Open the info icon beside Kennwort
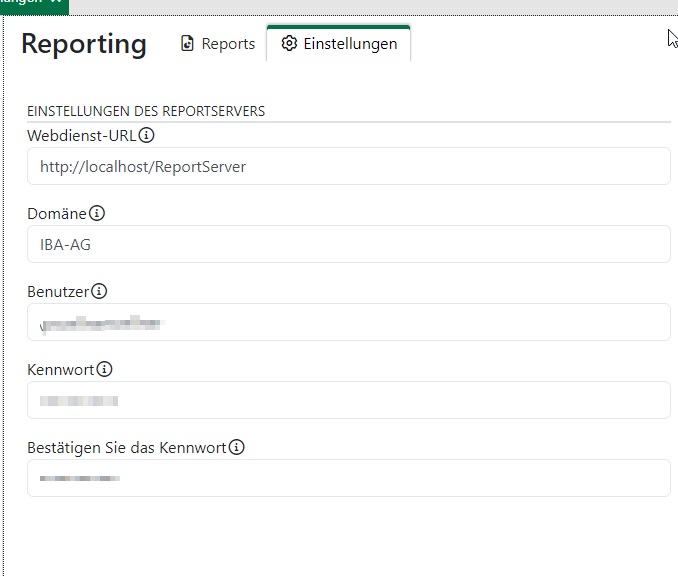The width and height of the screenshot is (678, 576). click(105, 369)
